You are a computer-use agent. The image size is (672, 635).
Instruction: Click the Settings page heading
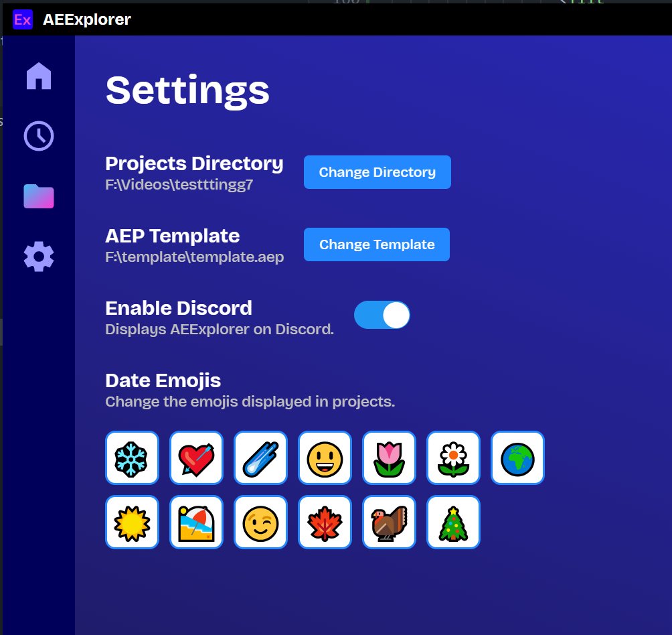tap(187, 91)
